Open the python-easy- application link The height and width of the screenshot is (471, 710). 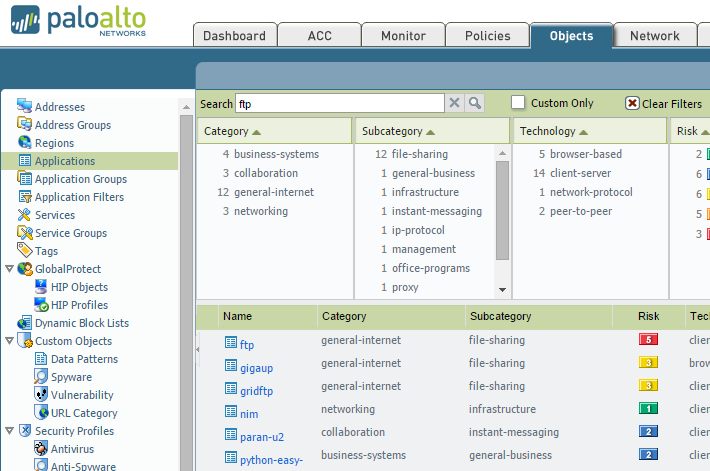point(271,460)
